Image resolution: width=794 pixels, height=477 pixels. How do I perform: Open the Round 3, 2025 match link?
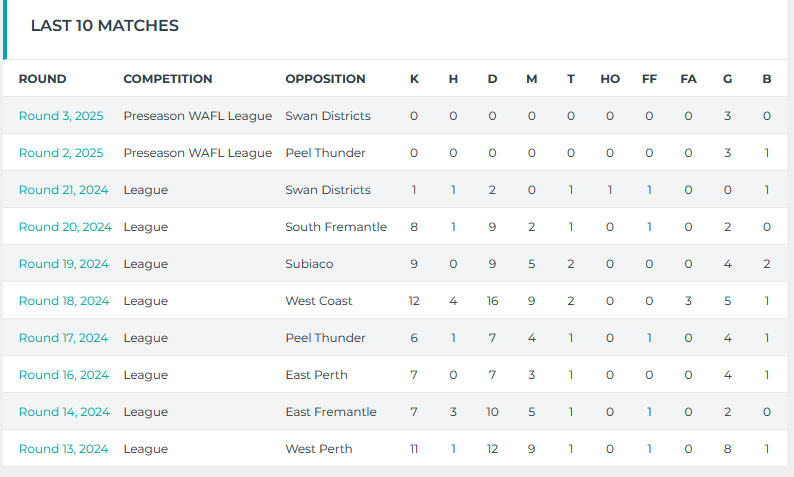pyautogui.click(x=61, y=116)
